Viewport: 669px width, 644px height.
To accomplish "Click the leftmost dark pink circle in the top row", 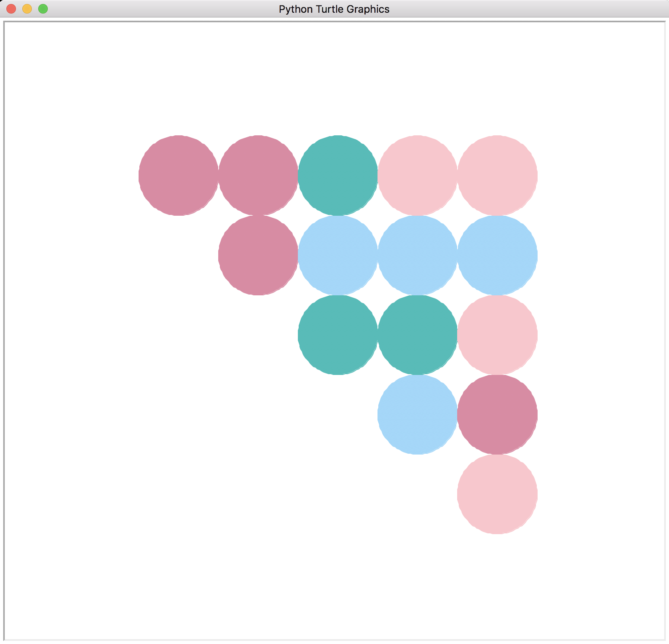I will [x=178, y=176].
